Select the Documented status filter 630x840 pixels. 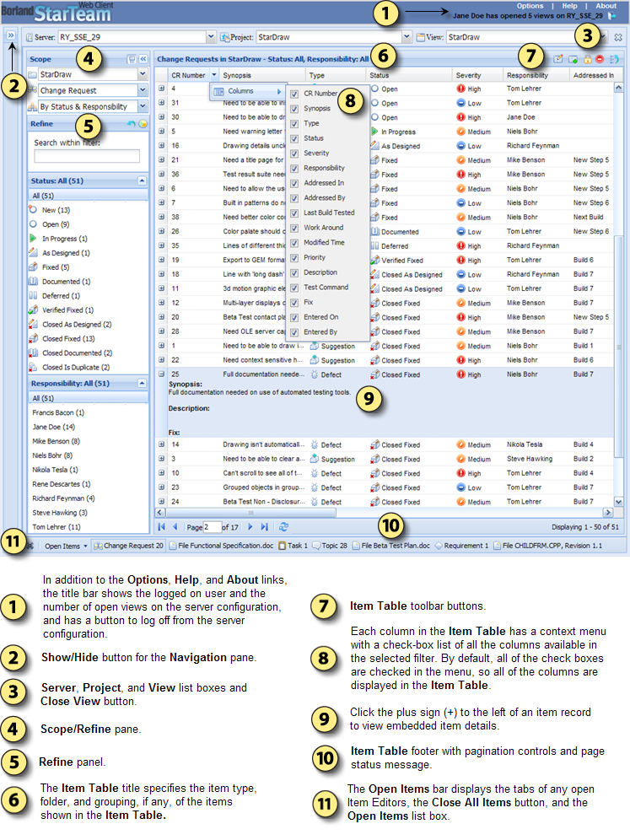(66, 282)
